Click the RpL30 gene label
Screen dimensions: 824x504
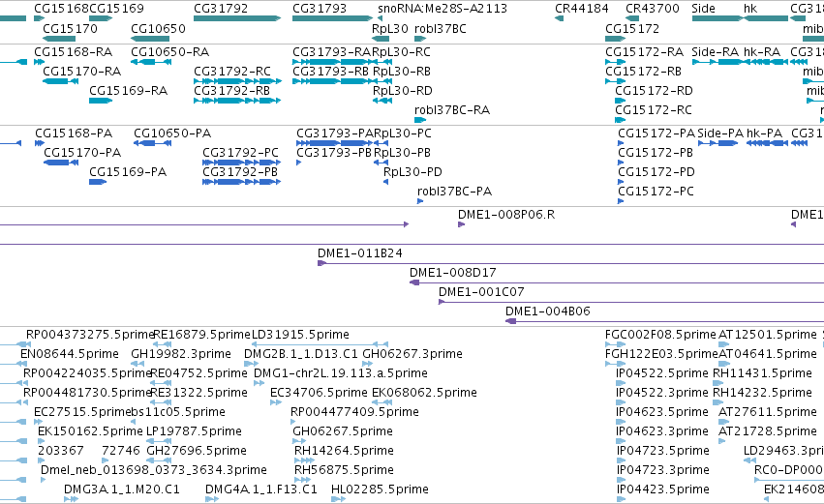click(x=390, y=28)
